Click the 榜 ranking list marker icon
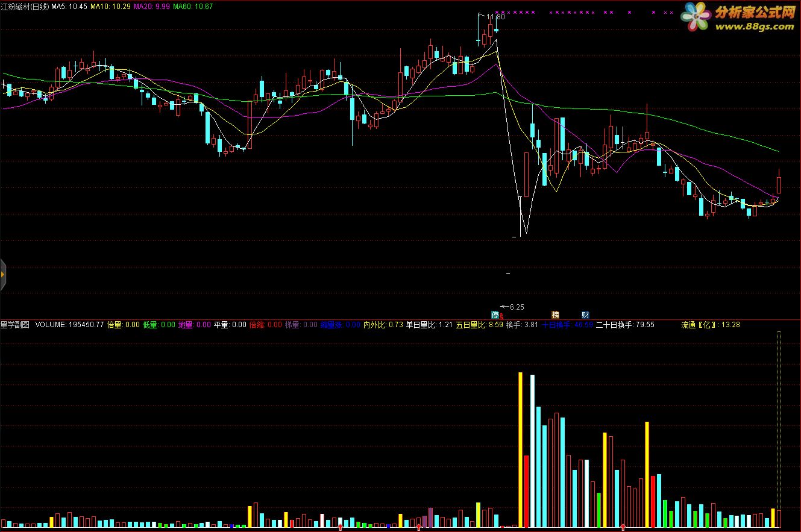Screen dimensions: 801x532 (x=555, y=315)
